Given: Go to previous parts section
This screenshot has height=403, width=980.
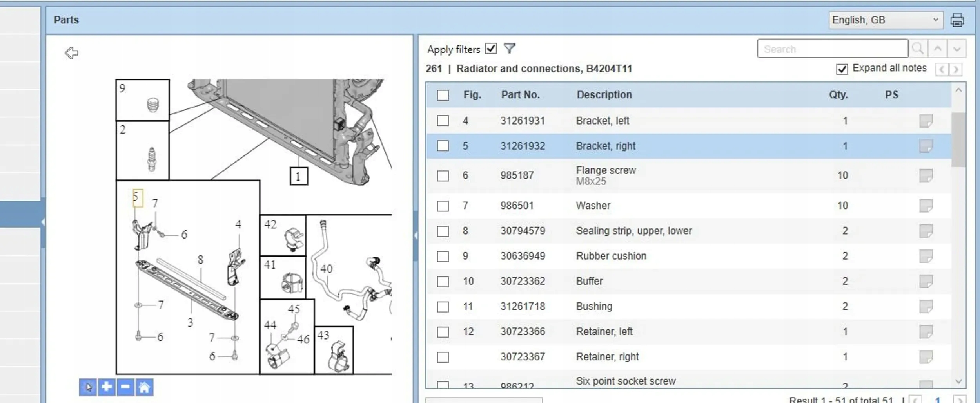Looking at the screenshot, I should pyautogui.click(x=942, y=70).
